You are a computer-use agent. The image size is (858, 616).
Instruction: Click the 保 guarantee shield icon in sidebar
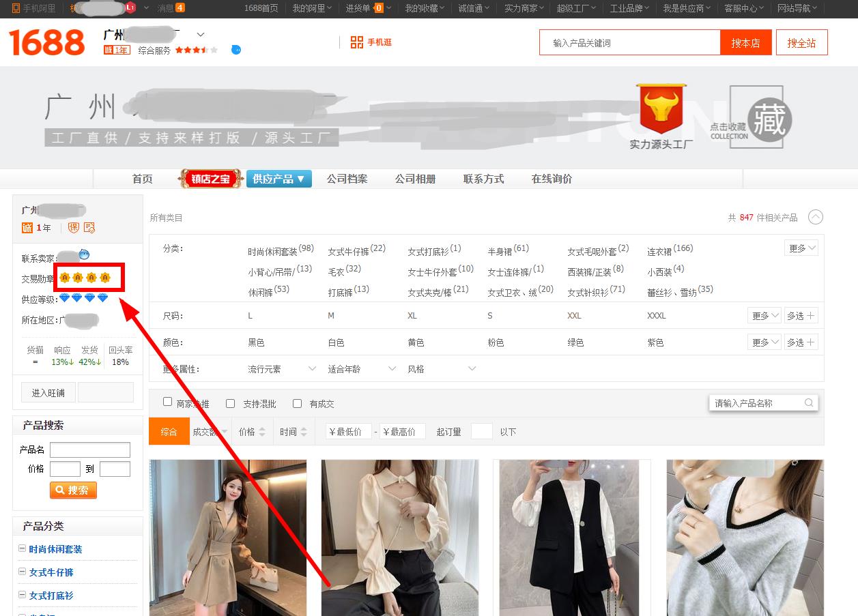[74, 228]
